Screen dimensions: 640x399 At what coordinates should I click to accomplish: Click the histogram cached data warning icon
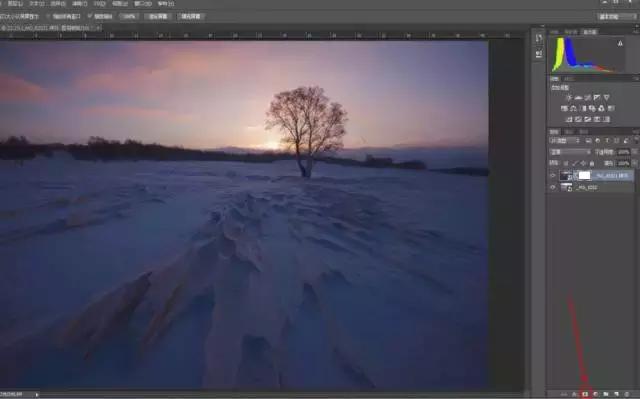(620, 43)
